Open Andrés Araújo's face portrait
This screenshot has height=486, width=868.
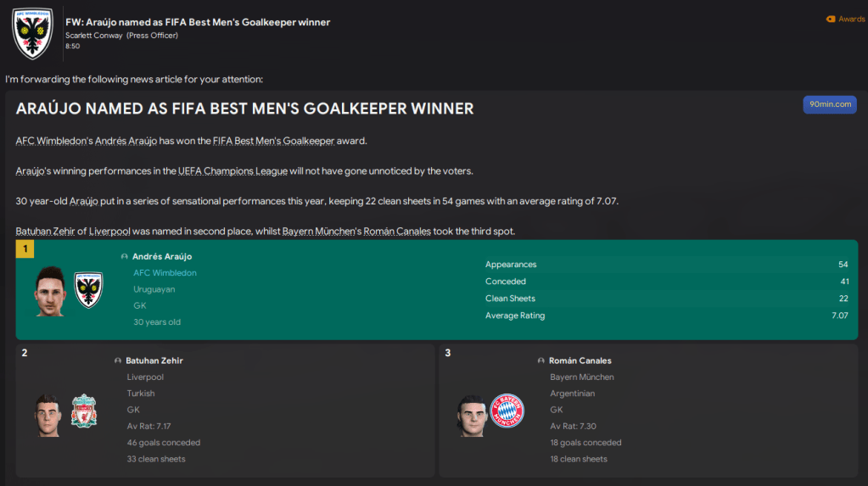click(x=50, y=291)
